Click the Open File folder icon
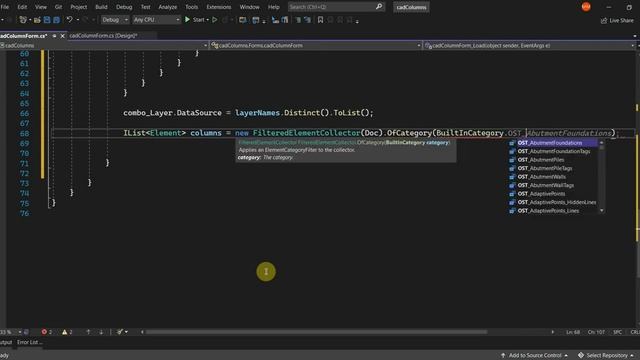The width and height of the screenshot is (640, 360). click(37, 20)
